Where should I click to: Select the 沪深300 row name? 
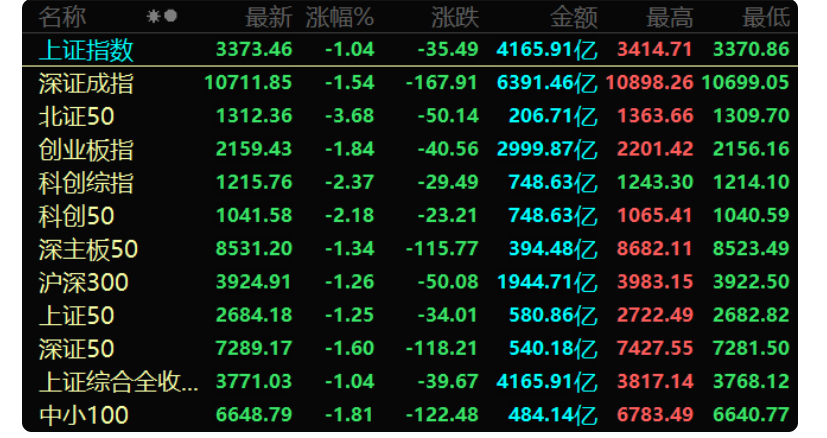point(83,282)
